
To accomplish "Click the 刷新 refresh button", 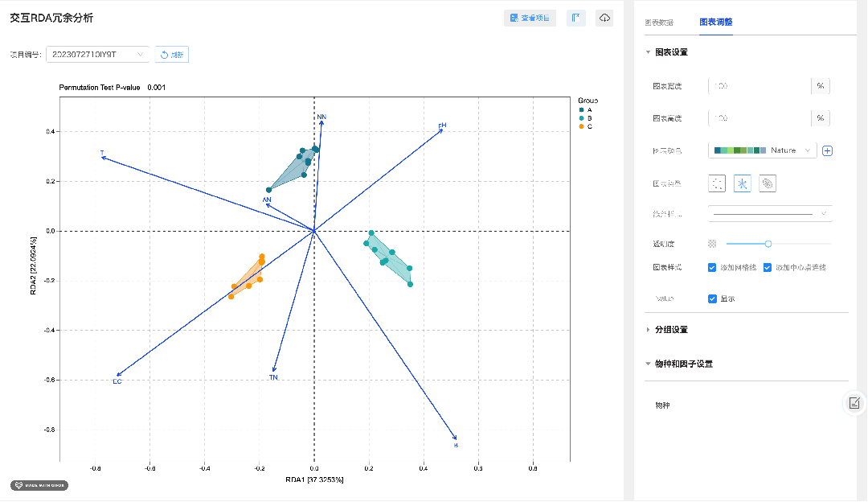I will (172, 55).
